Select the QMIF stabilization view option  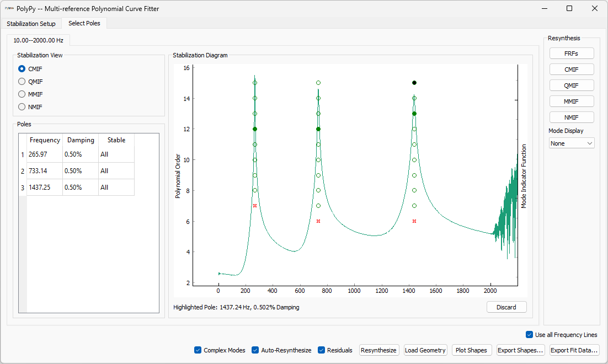pos(22,82)
